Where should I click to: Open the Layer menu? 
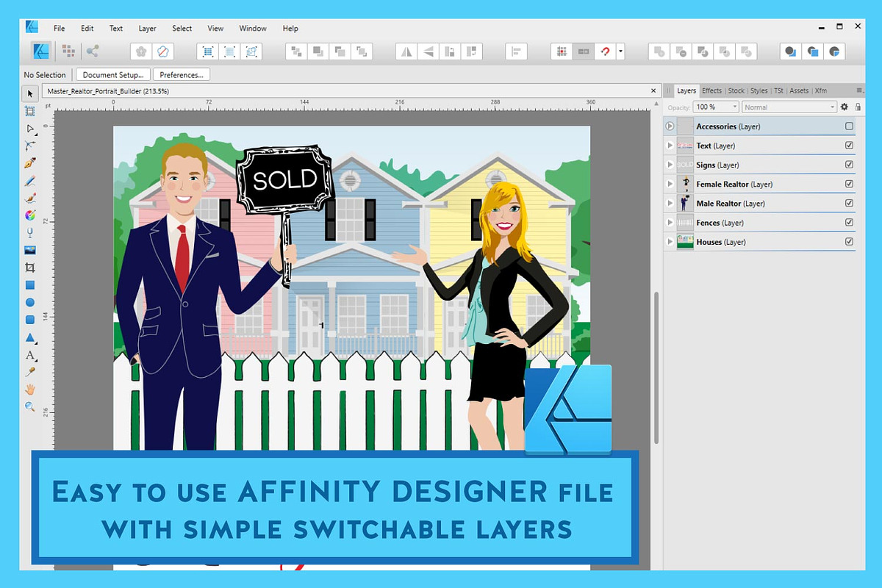tap(147, 29)
